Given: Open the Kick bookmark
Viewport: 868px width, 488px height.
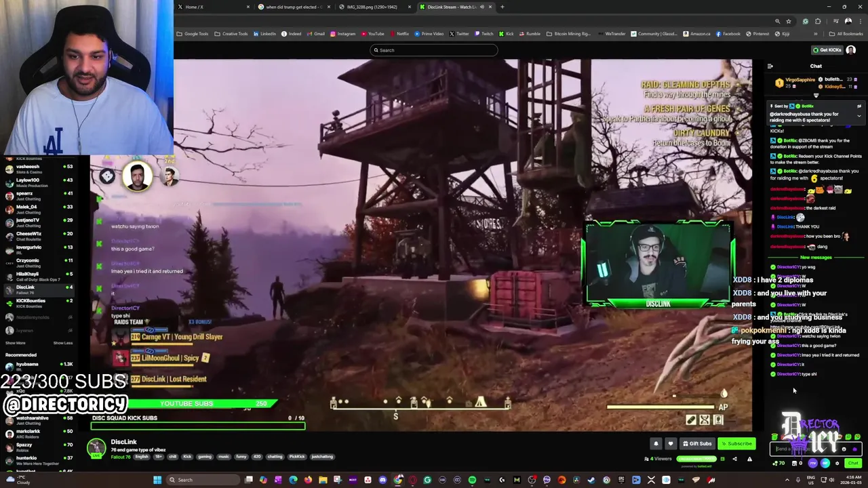Looking at the screenshot, I should pyautogui.click(x=507, y=34).
